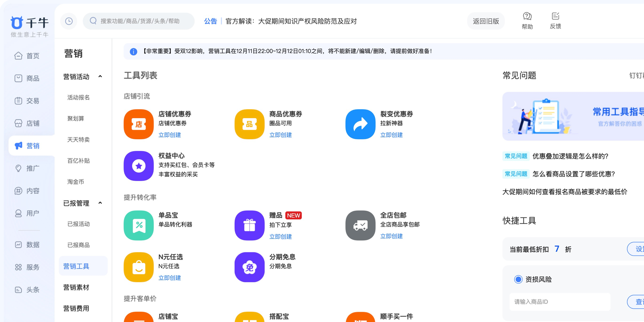Click the 店铺优惠券 orange tool icon

tap(139, 124)
